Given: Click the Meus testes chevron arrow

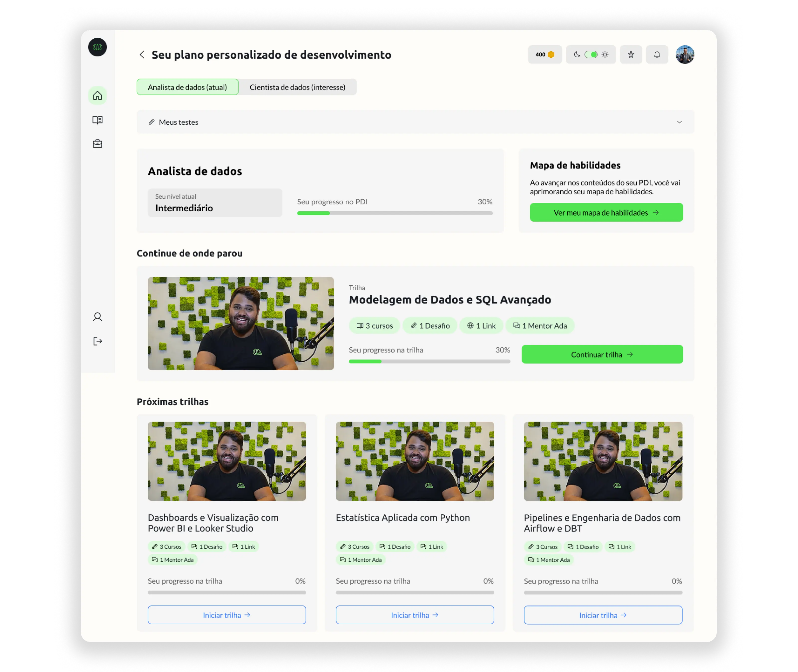Looking at the screenshot, I should tap(679, 122).
